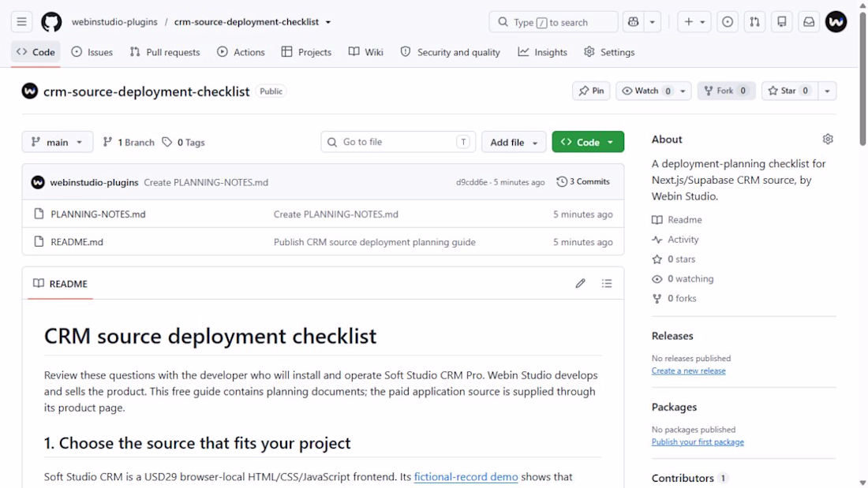Open the green Code clone dropdown
The width and height of the screenshot is (868, 488).
[588, 142]
